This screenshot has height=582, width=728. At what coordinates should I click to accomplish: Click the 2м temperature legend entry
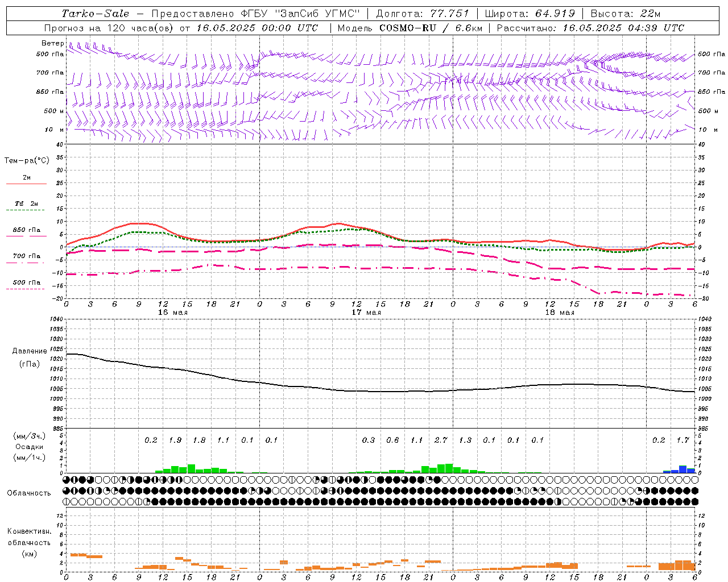coord(27,178)
